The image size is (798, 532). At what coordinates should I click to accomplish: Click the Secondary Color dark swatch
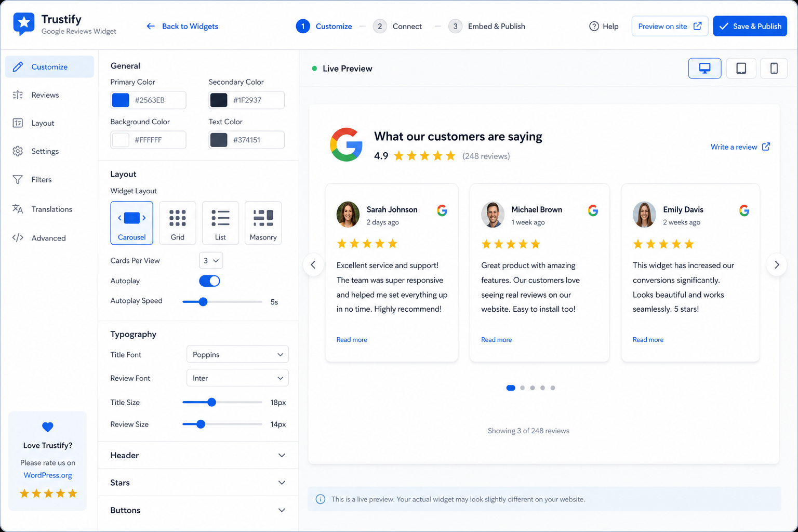click(219, 100)
